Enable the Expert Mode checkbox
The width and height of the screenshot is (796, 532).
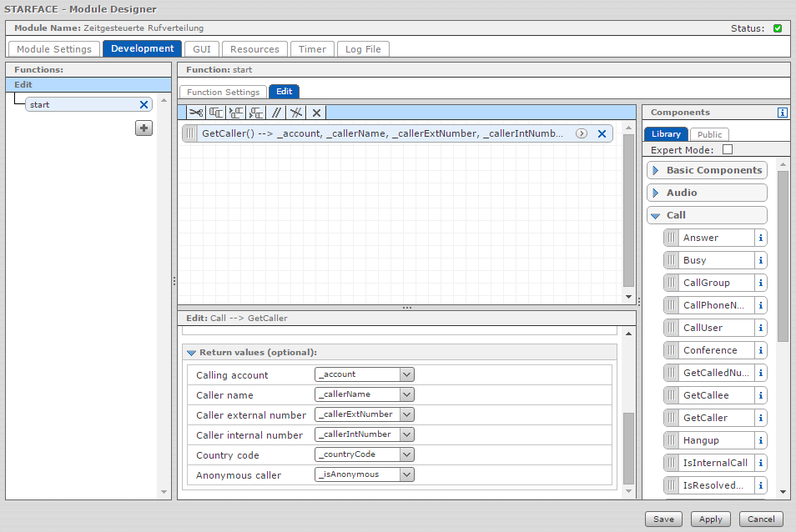[727, 149]
